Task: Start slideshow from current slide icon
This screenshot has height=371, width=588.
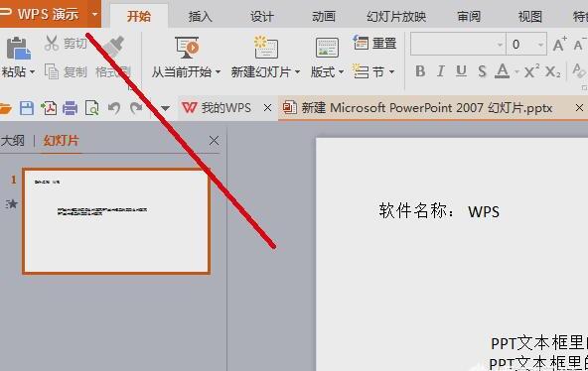Action: (187, 48)
